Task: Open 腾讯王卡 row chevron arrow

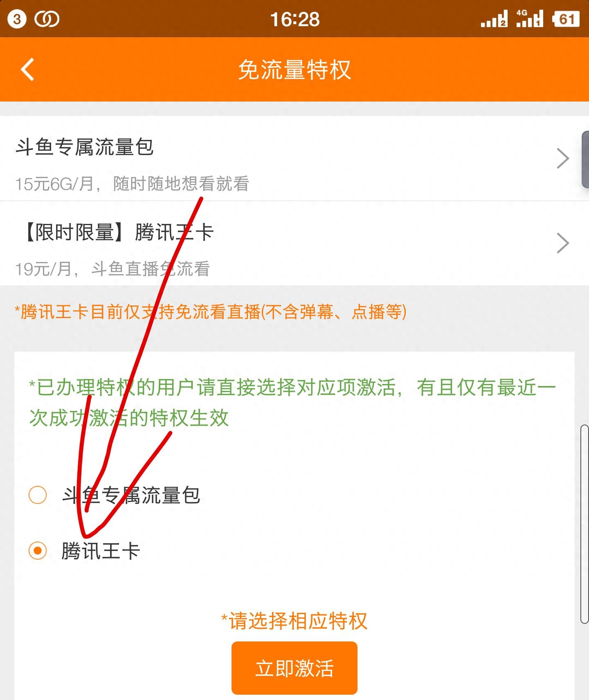Action: [x=563, y=243]
